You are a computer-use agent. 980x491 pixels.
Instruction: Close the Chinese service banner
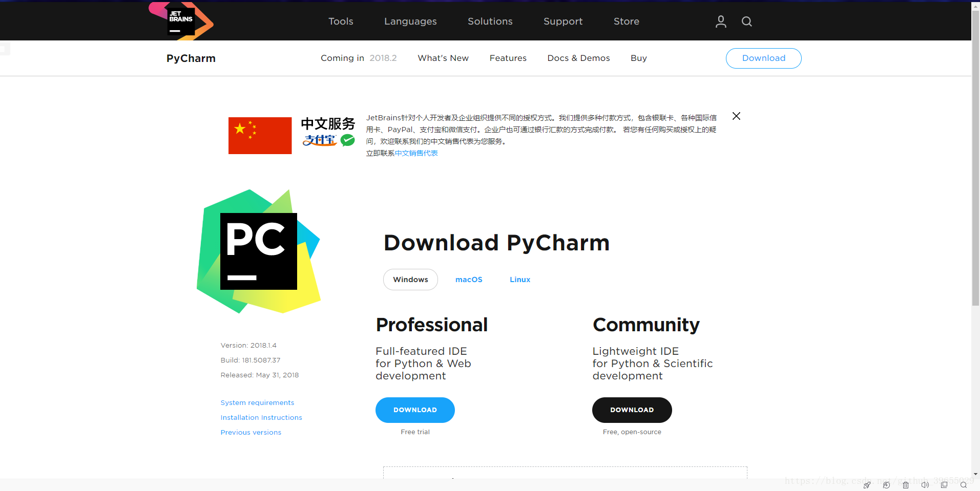coord(736,116)
